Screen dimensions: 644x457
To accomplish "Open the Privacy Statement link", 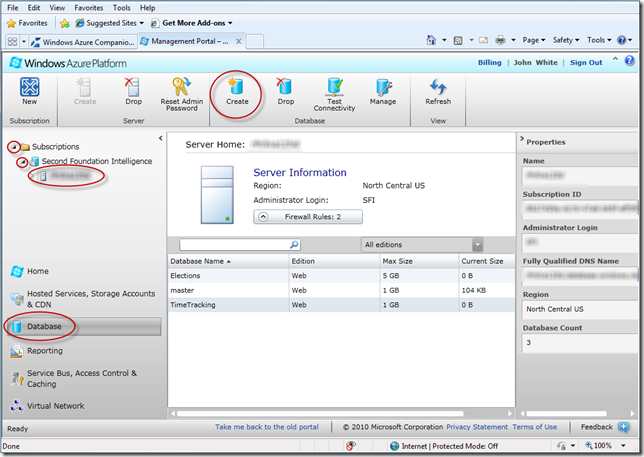I will (x=477, y=427).
